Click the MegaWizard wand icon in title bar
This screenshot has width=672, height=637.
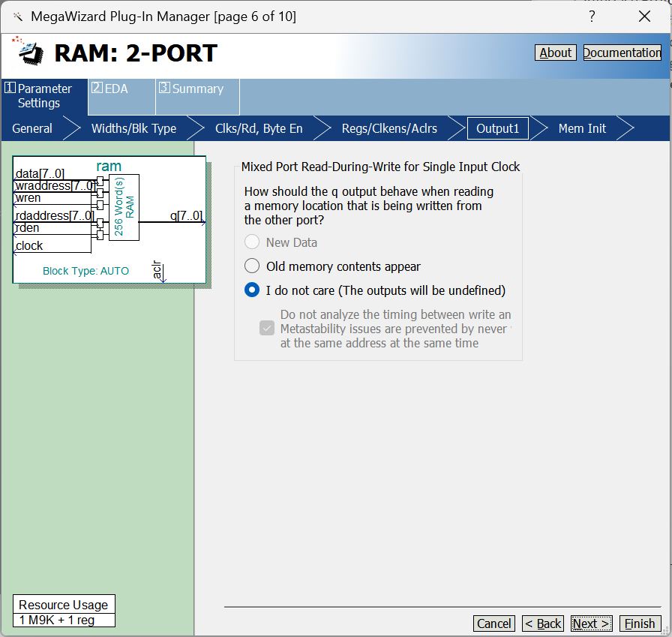point(17,17)
